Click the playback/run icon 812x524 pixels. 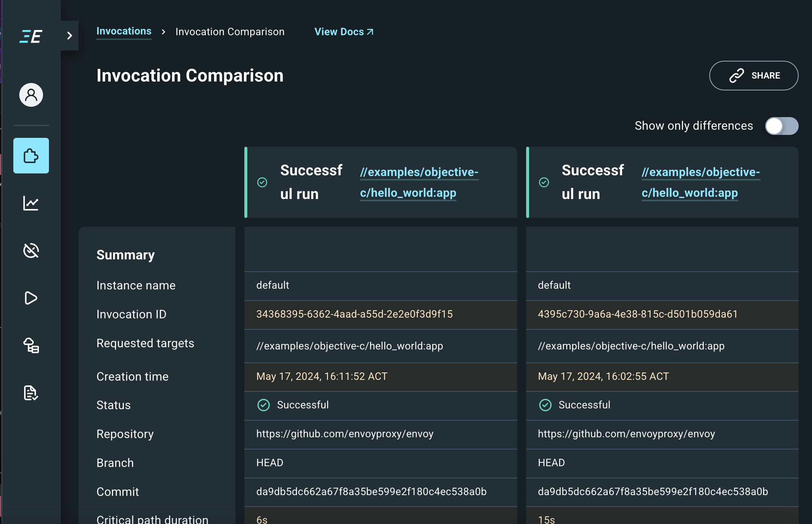[x=31, y=298]
